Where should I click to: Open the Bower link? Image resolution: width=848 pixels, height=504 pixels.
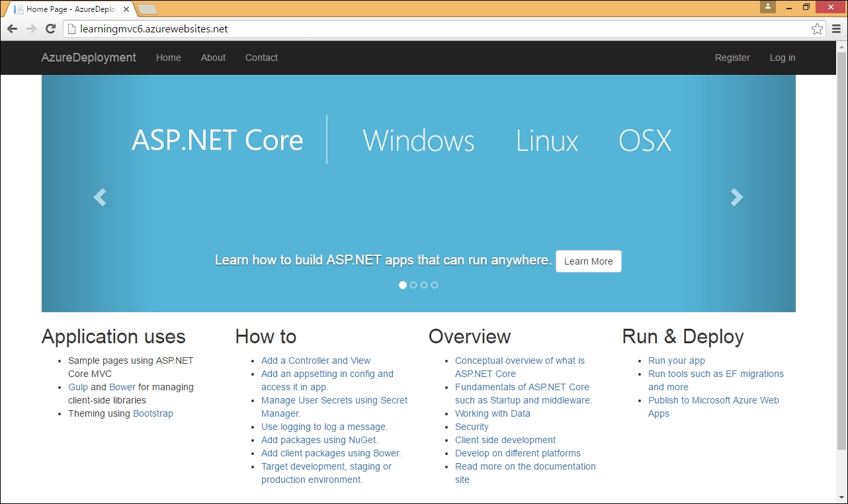pos(122,387)
